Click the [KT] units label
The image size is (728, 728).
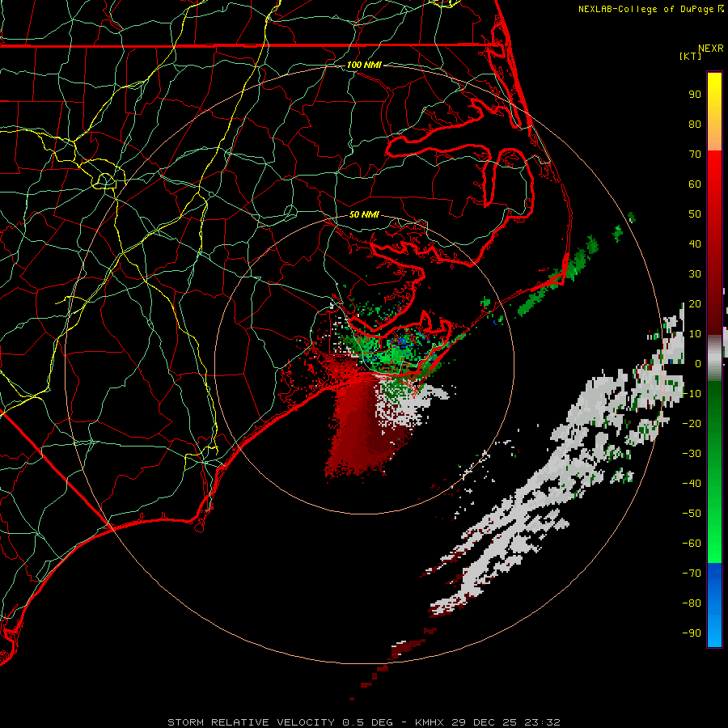point(690,56)
